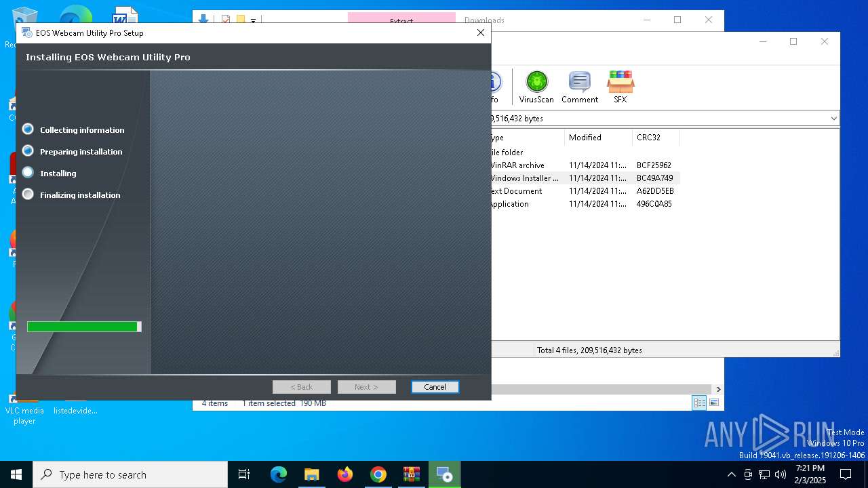Click the VirusScan icon in WinRAR
Image resolution: width=868 pixels, height=488 pixels.
point(536,87)
